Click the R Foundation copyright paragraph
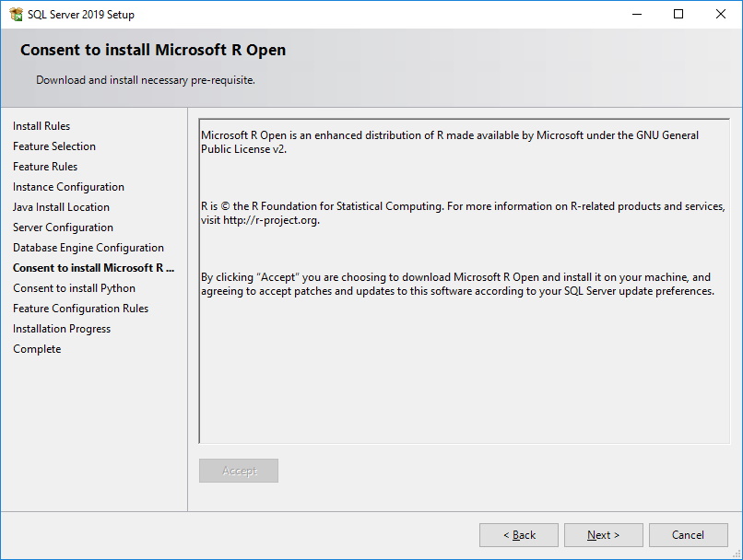743x560 pixels. pos(463,213)
